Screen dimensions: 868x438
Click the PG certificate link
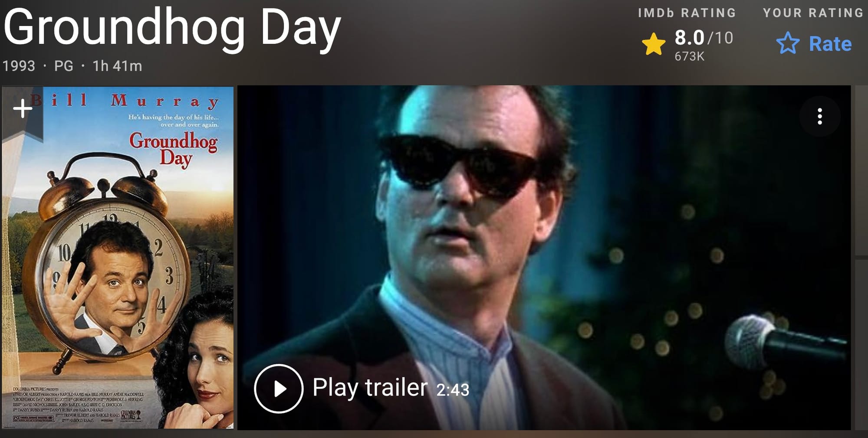(x=64, y=66)
